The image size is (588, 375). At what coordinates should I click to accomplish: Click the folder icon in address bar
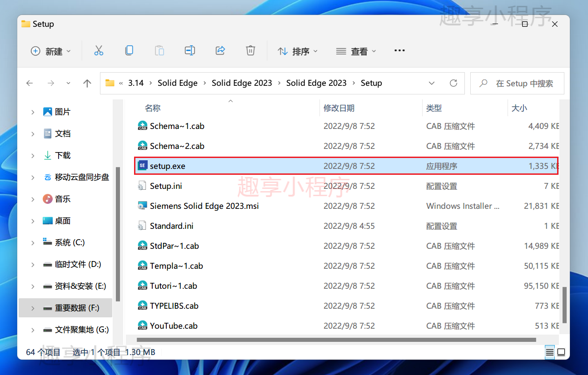click(110, 83)
